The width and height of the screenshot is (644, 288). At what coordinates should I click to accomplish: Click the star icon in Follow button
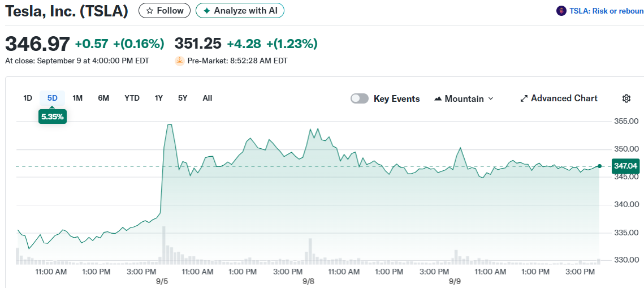[x=149, y=11]
